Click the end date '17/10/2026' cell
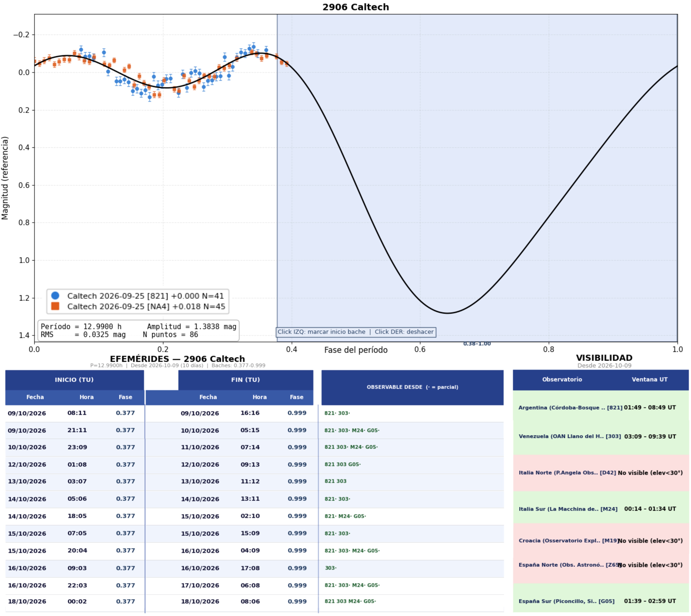 pos(200,585)
